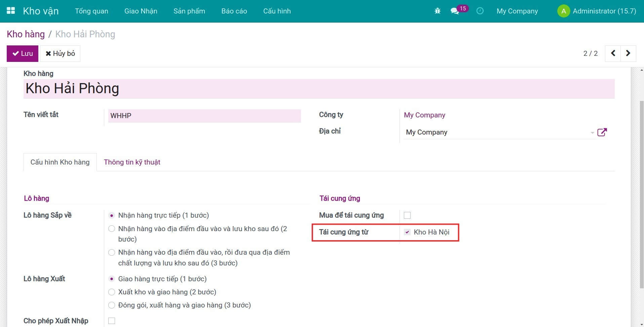Open the activities clock icon
The height and width of the screenshot is (327, 644).
click(x=480, y=11)
